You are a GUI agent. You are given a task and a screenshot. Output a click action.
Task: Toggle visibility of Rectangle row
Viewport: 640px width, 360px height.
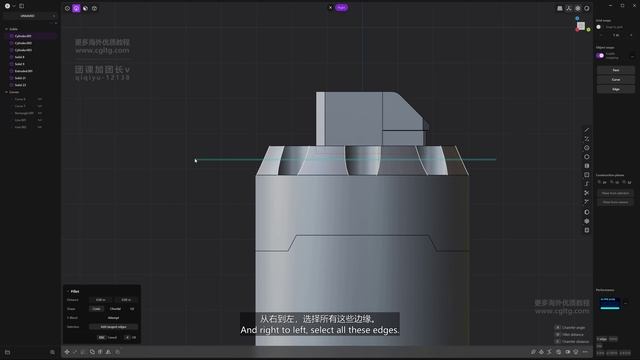(40, 113)
